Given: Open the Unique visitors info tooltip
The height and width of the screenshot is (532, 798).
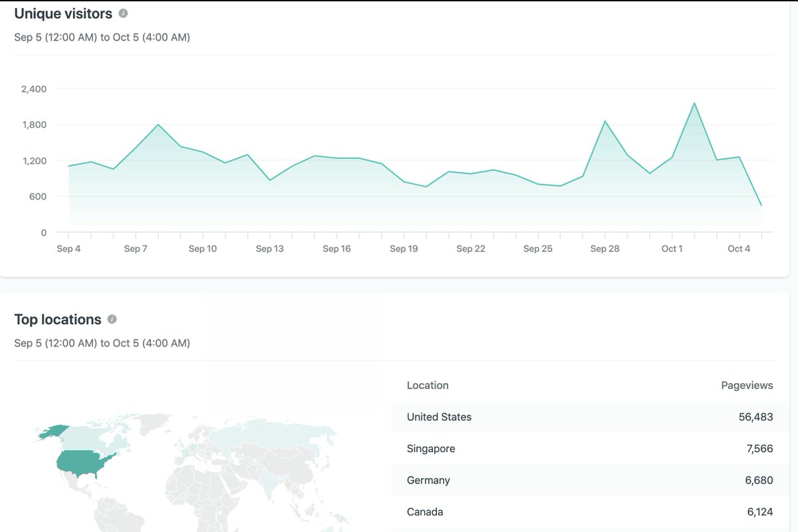Looking at the screenshot, I should (124, 13).
